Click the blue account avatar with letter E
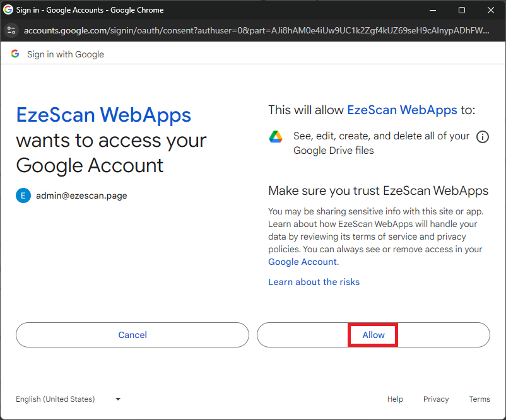This screenshot has height=420, width=506. pyautogui.click(x=23, y=195)
